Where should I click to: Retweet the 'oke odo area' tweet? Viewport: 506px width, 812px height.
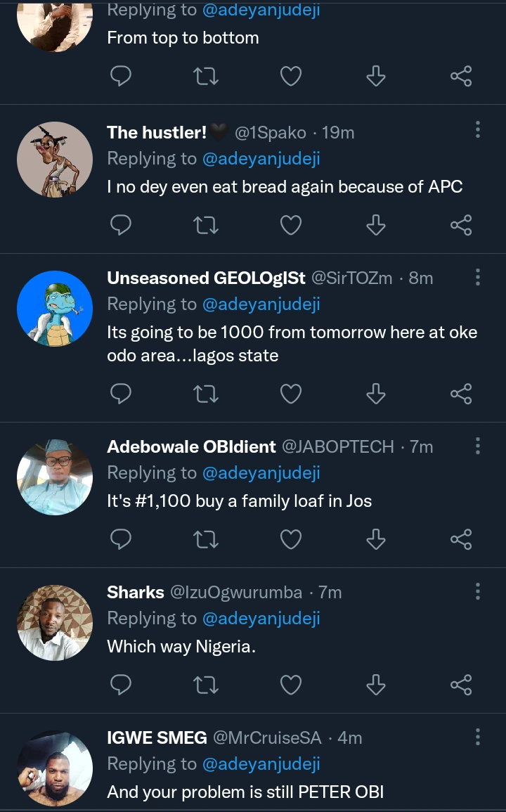206,394
